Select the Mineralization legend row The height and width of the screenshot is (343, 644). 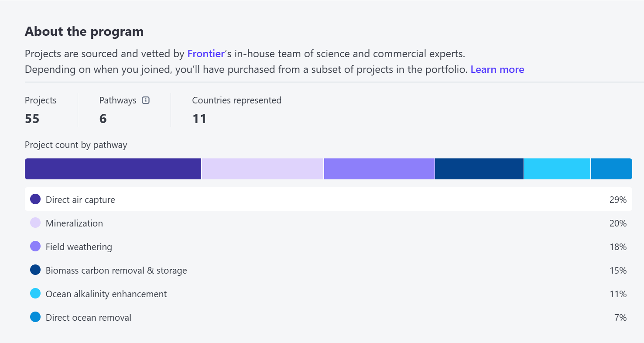[x=329, y=223]
